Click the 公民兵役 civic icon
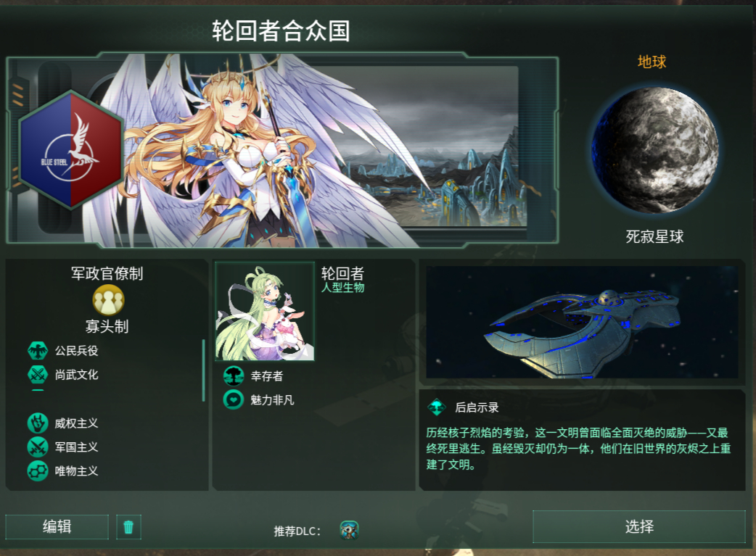 click(x=38, y=351)
